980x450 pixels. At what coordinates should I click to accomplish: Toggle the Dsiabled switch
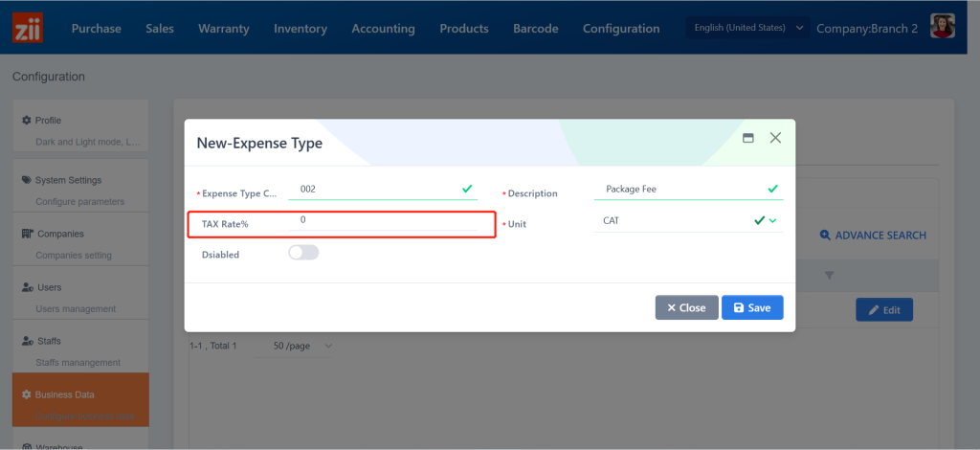[302, 253]
